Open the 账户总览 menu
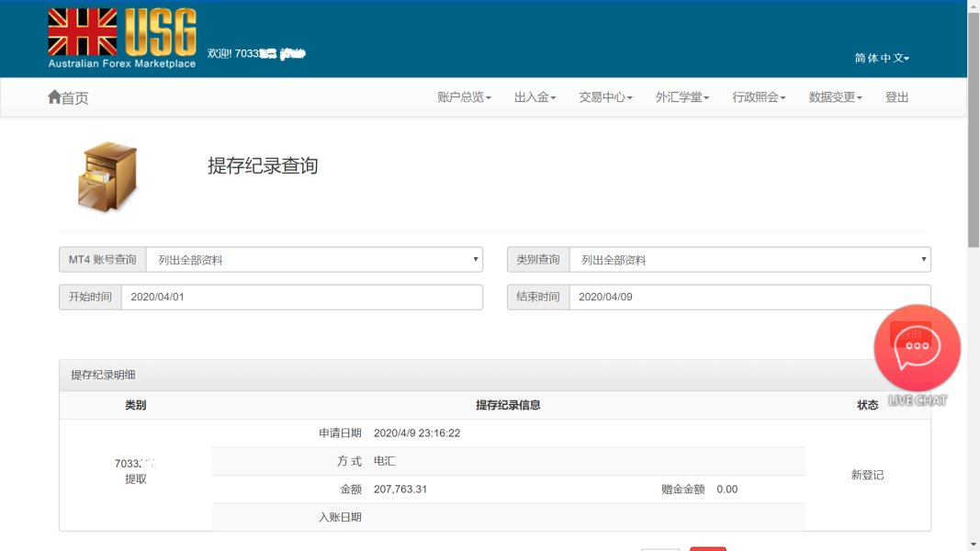This screenshot has height=551, width=980. click(x=464, y=97)
